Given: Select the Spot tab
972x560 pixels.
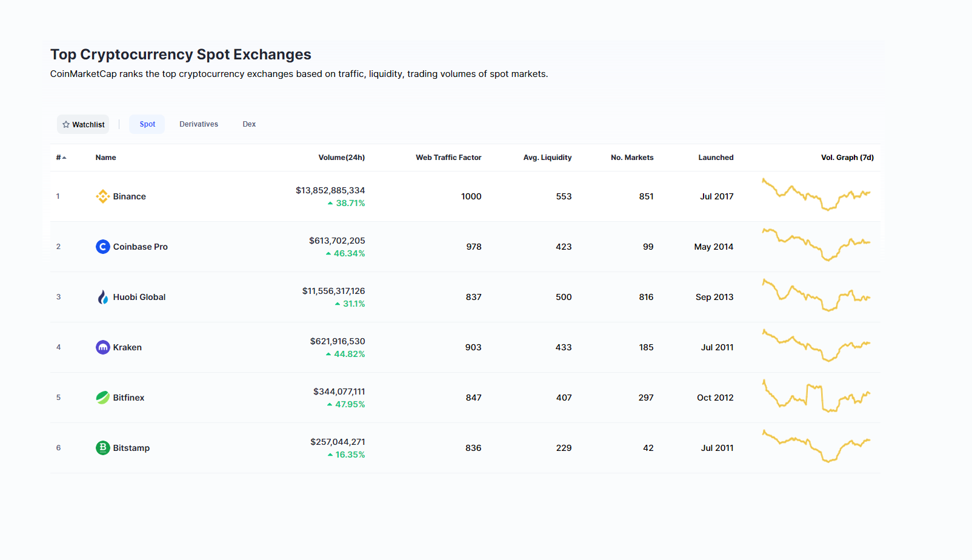Looking at the screenshot, I should click(x=147, y=124).
